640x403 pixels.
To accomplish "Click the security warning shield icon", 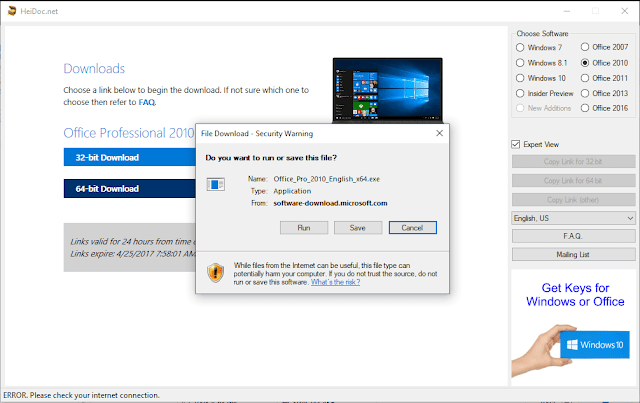I will pyautogui.click(x=215, y=273).
